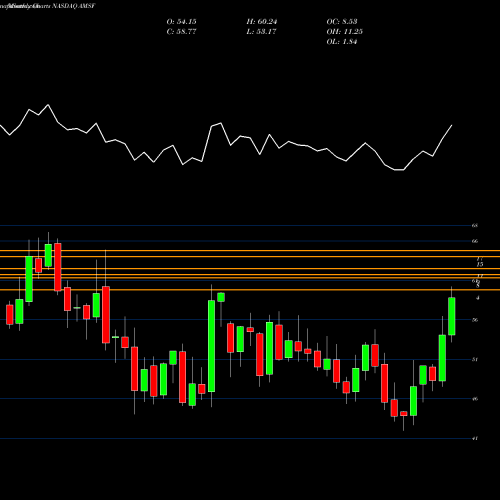The height and width of the screenshot is (500, 500).
Task: Click the '56' price axis label
Action: click(x=475, y=320)
